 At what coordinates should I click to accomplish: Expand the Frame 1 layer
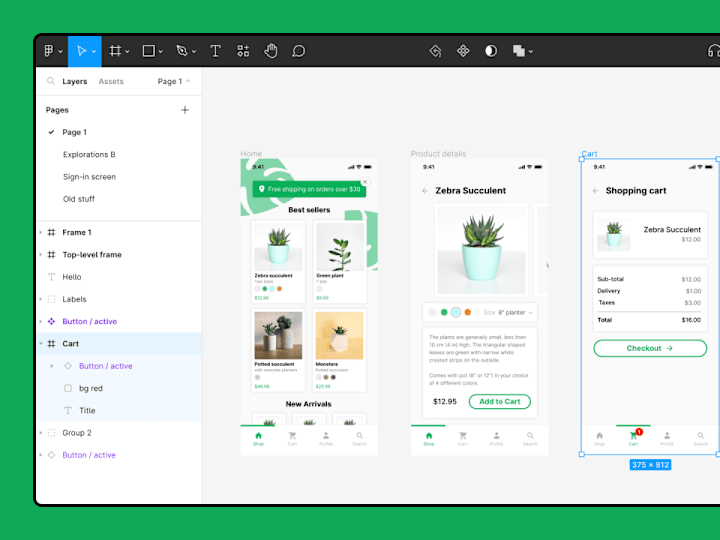tap(41, 232)
